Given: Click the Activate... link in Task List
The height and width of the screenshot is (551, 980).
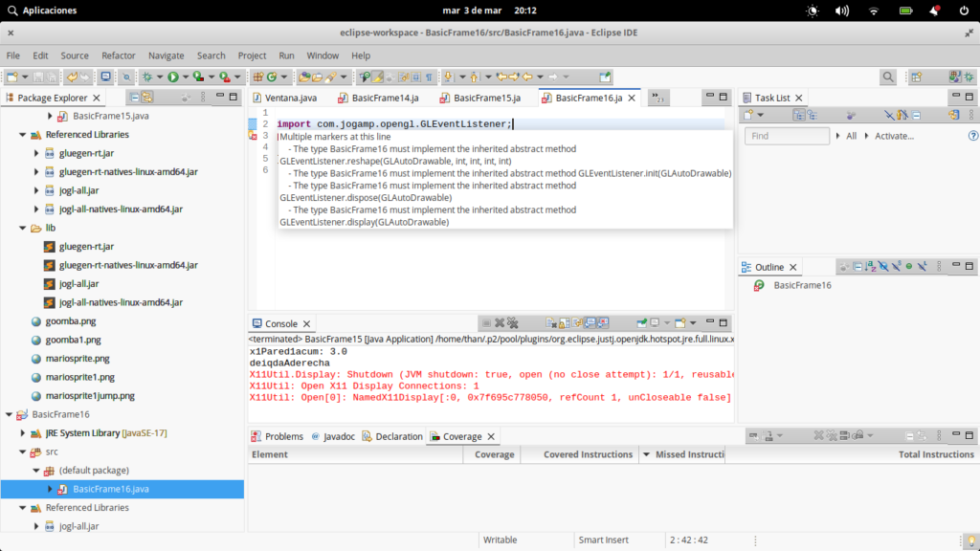Looking at the screenshot, I should [x=894, y=136].
